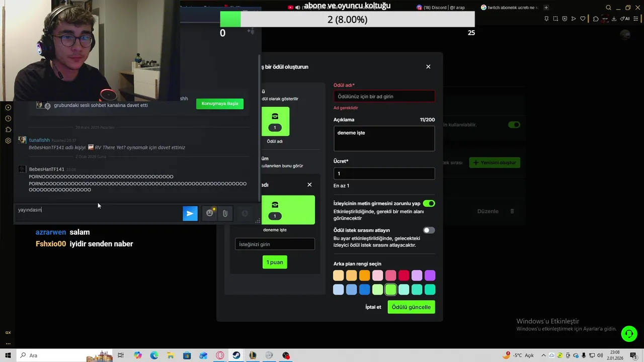This screenshot has width=644, height=362.
Task: Open Steam from the taskbar
Action: coord(236,355)
